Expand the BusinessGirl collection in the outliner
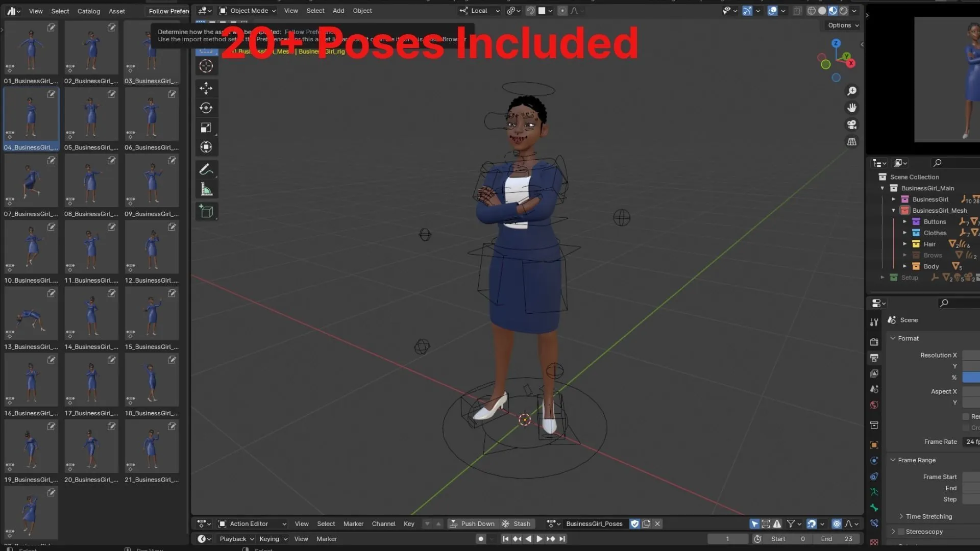 click(x=893, y=199)
